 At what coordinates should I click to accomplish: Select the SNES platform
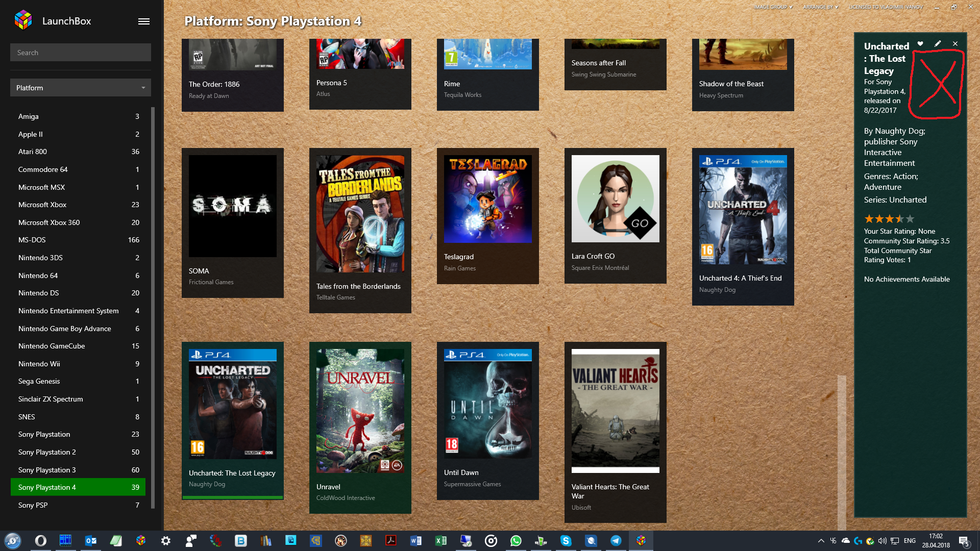(78, 417)
